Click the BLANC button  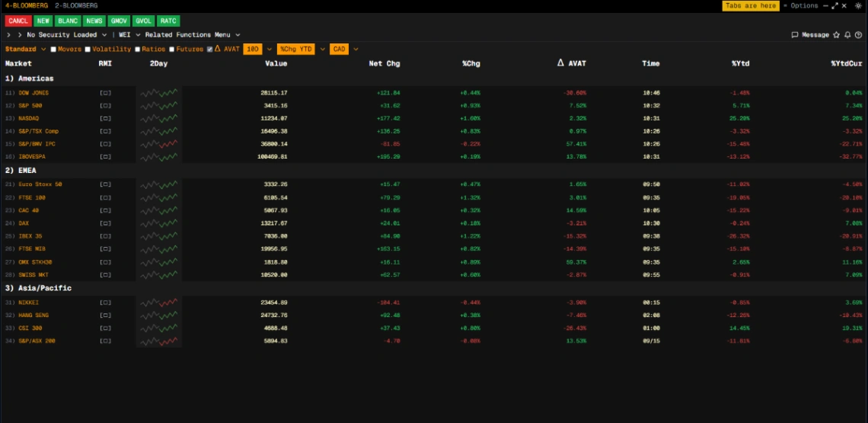[68, 21]
